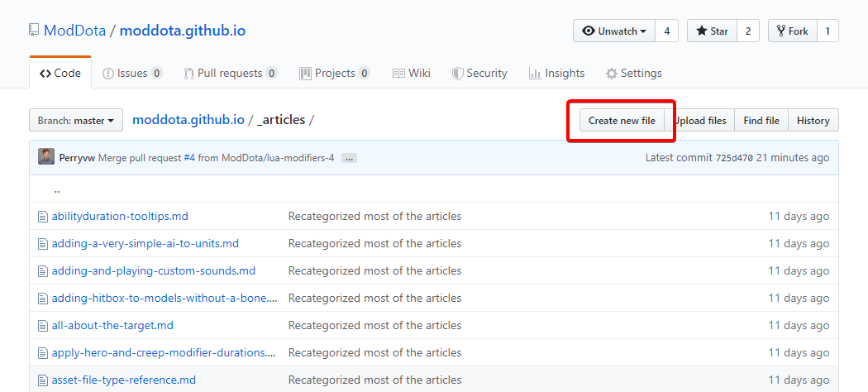This screenshot has width=868, height=392.
Task: Open commit message for abilityduration-tooltips.md row
Action: [374, 216]
